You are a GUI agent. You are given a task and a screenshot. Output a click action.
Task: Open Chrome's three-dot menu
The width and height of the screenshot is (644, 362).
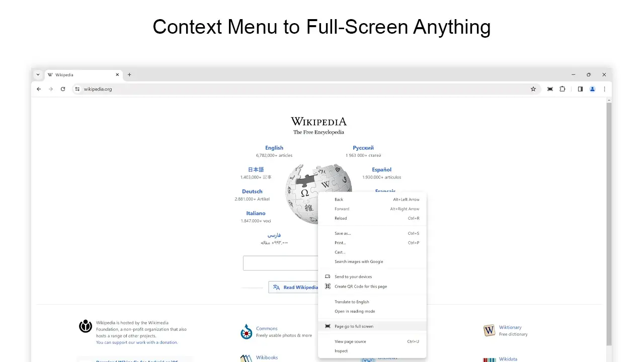pos(604,89)
